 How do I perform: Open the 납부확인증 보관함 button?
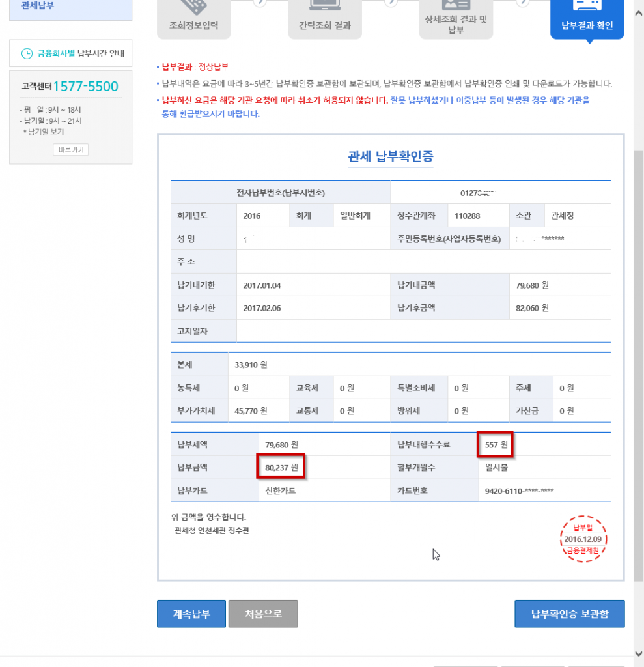569,614
